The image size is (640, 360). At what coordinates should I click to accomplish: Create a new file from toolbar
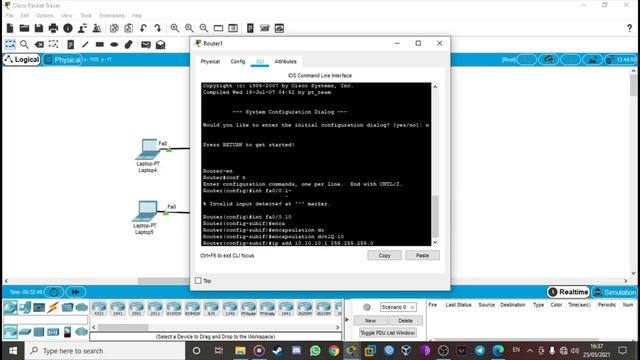click(x=10, y=28)
